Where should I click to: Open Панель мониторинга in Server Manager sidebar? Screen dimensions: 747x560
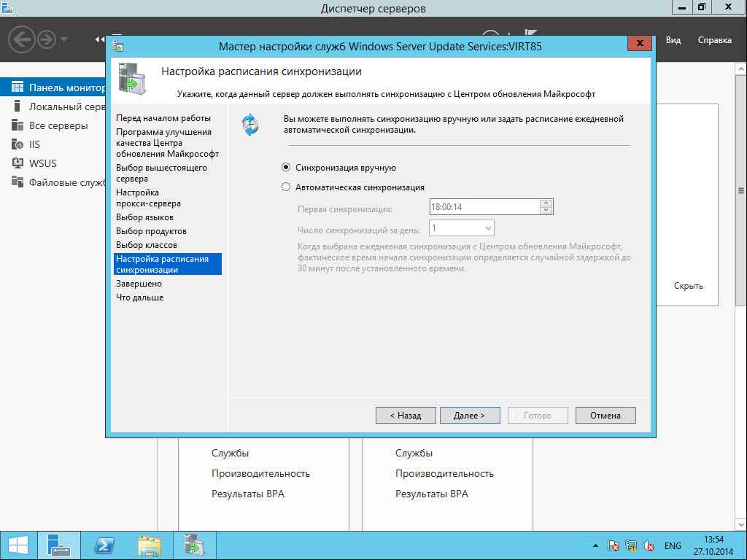coord(53,87)
